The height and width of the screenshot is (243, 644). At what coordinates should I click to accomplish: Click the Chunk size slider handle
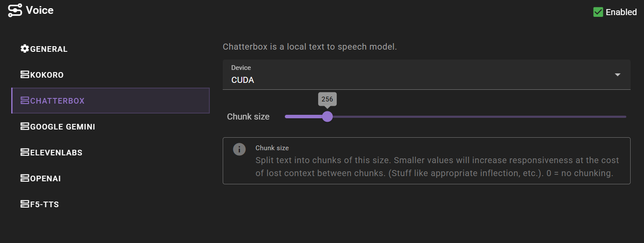tap(328, 117)
